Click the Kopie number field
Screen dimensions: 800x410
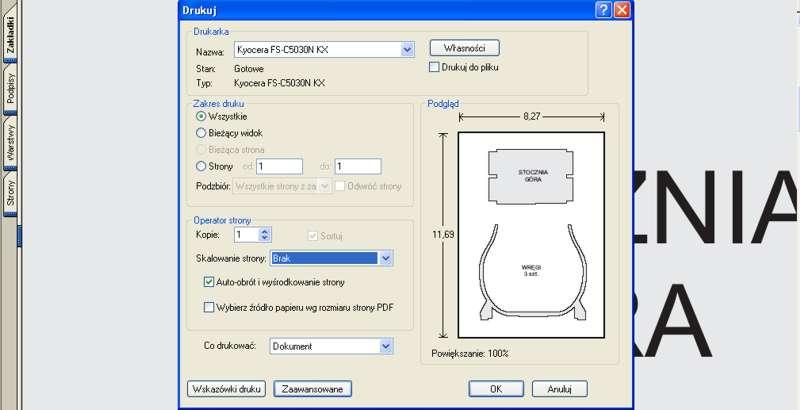point(246,235)
